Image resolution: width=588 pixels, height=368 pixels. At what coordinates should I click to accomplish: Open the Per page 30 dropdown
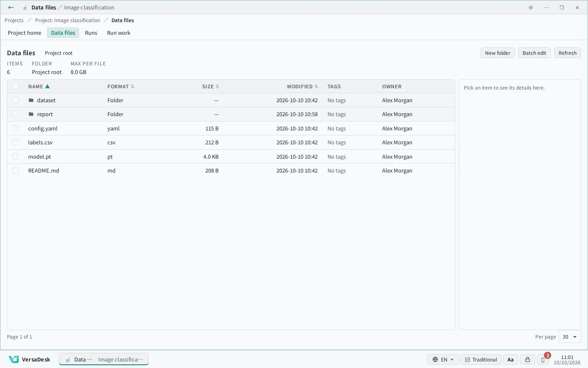[570, 337]
